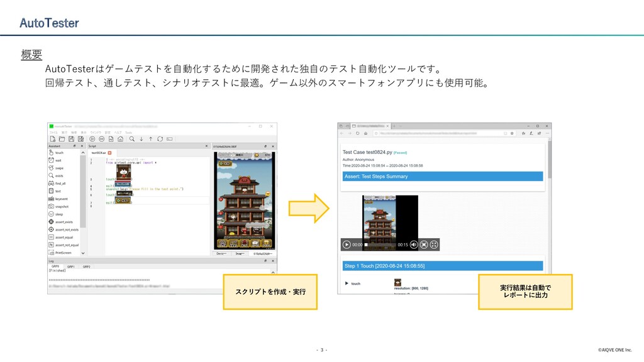Click the up arrow toolbar icon
644x362 pixels.
tap(151, 139)
